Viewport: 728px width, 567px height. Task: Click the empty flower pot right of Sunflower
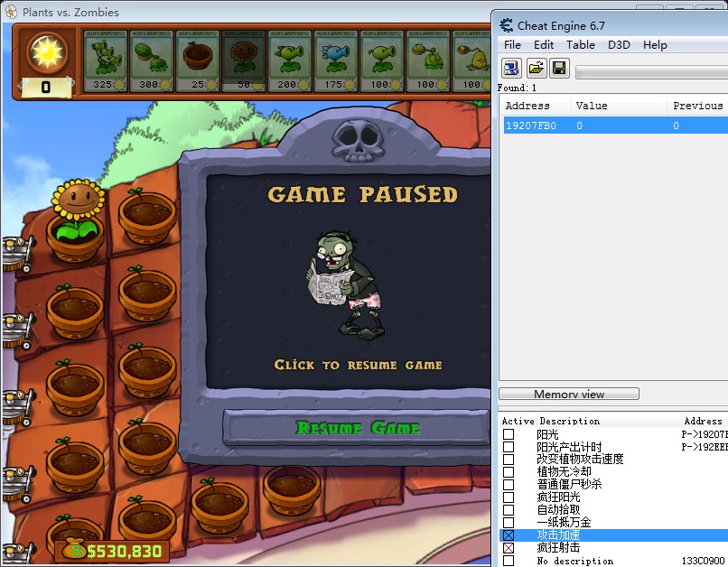[x=147, y=218]
